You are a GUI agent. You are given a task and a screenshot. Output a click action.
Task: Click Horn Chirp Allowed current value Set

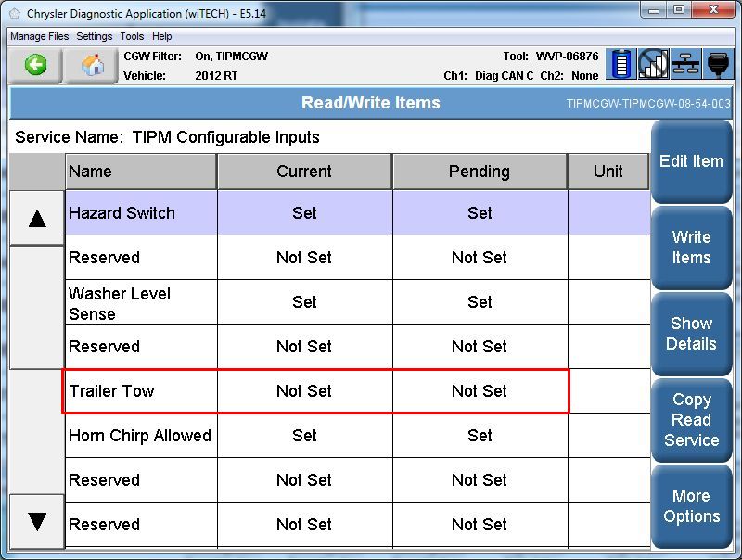pos(304,435)
